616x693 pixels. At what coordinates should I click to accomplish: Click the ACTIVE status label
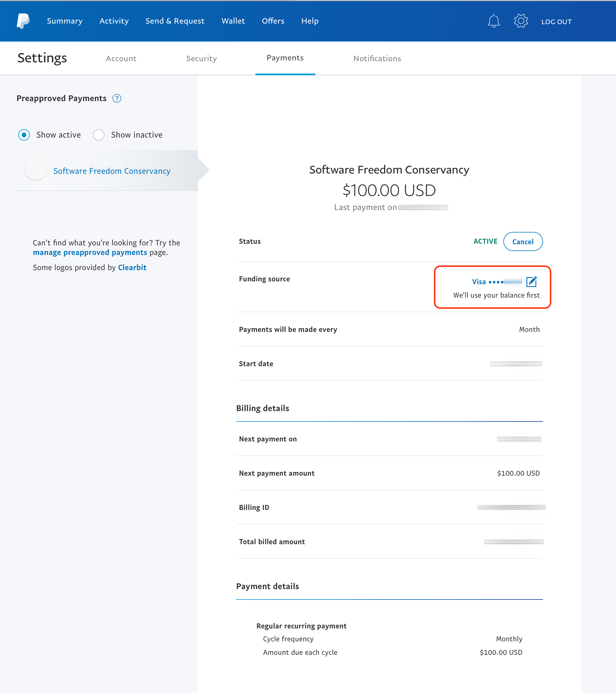485,241
